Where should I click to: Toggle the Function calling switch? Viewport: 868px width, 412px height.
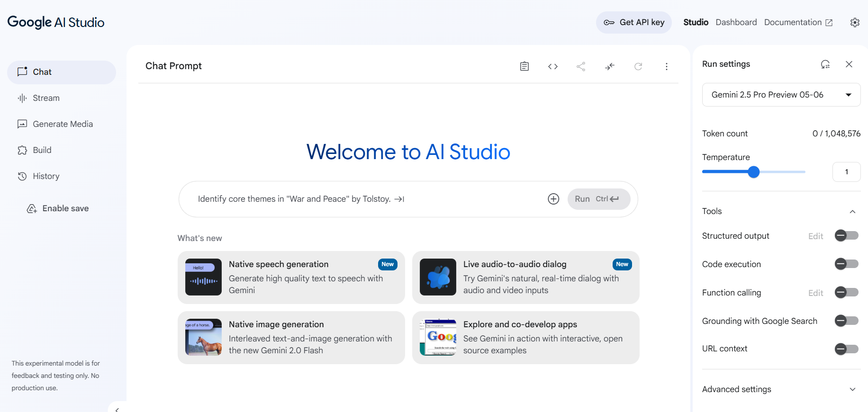[x=847, y=292]
